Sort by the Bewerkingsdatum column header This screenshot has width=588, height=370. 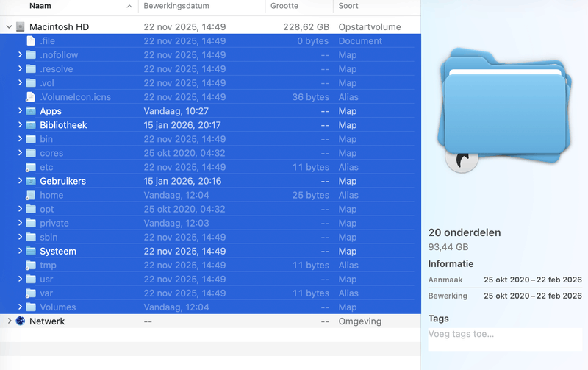click(176, 6)
